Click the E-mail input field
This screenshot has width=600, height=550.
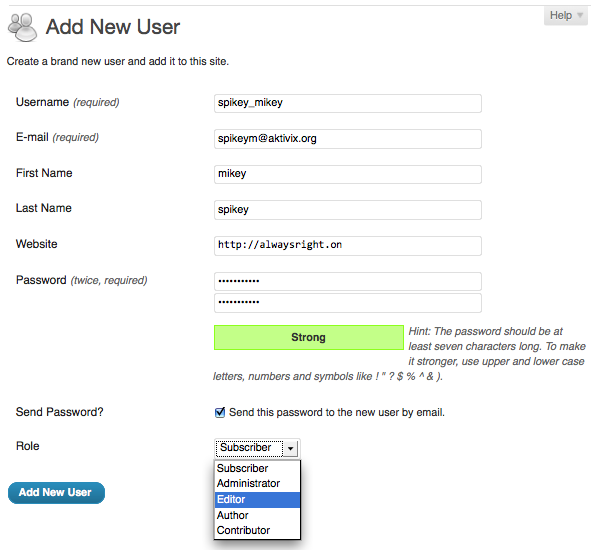tap(347, 138)
